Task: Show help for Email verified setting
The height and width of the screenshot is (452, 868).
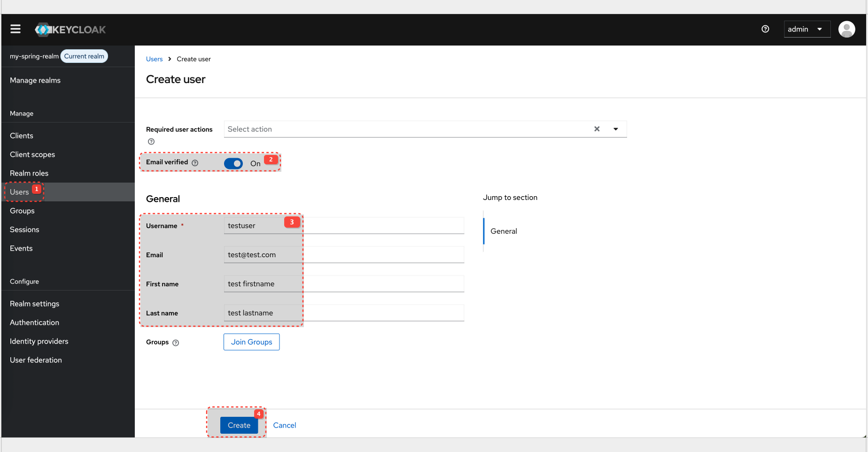Action: coord(195,163)
